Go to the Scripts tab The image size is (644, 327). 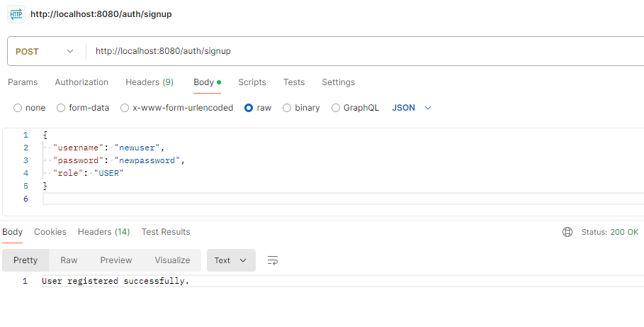pyautogui.click(x=252, y=82)
